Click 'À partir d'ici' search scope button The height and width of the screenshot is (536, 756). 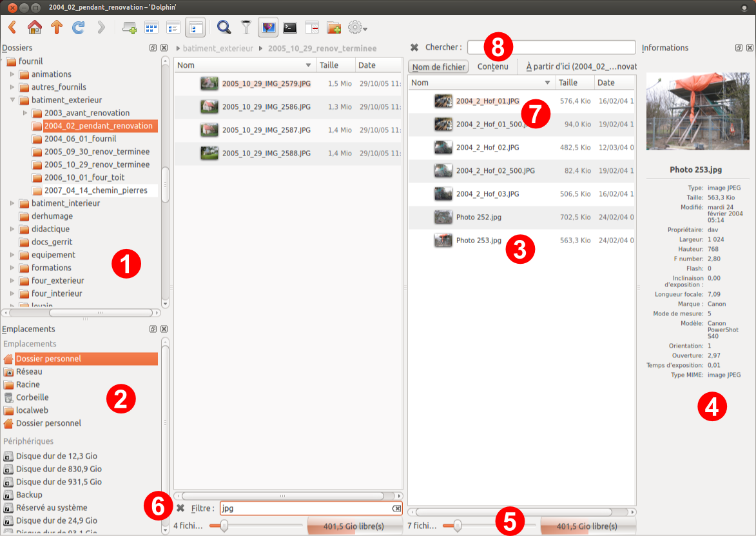click(x=581, y=67)
